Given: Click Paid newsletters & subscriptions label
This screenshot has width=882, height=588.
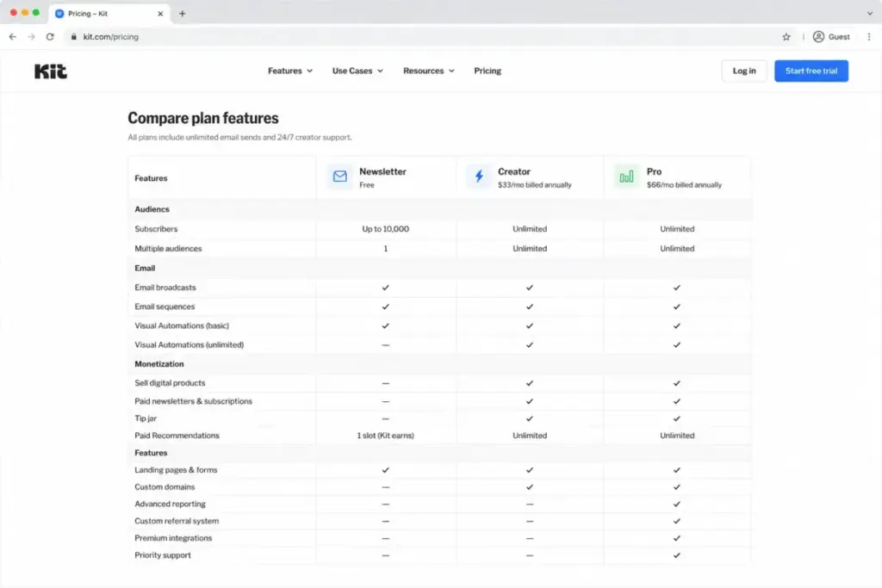Looking at the screenshot, I should coord(193,401).
